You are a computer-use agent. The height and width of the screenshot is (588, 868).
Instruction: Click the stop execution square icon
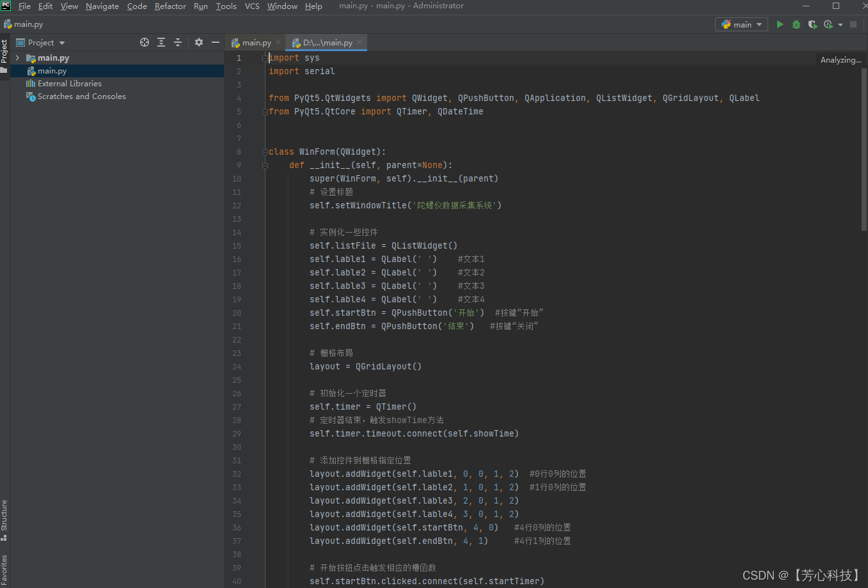[853, 24]
